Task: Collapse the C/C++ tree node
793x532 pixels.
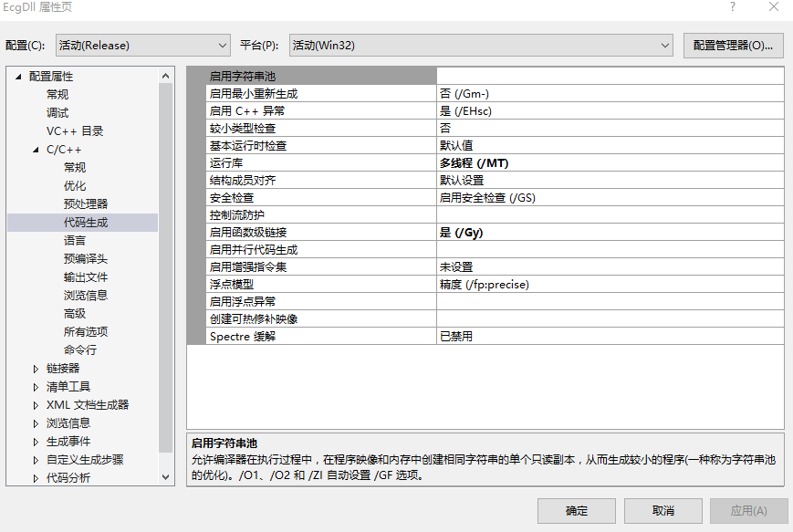Action: click(36, 150)
